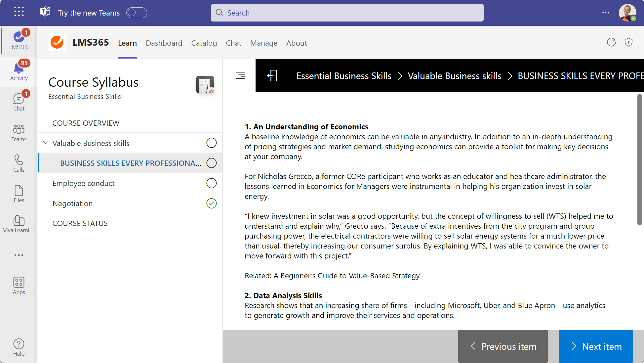Open the top bar more options ellipsis
This screenshot has width=644, height=363.
click(606, 13)
